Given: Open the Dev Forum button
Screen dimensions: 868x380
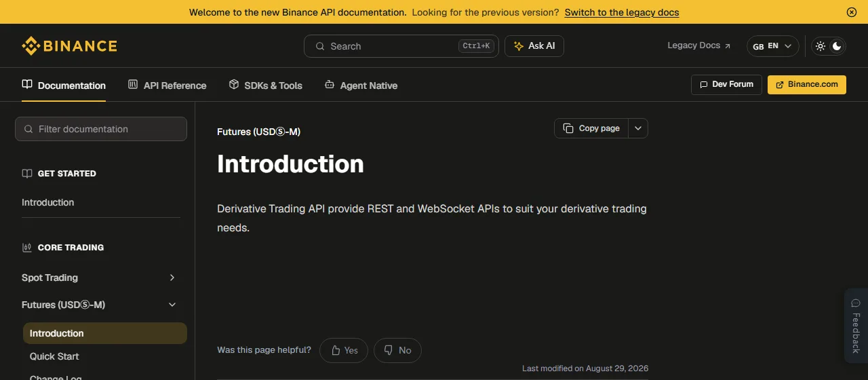Looking at the screenshot, I should point(726,85).
